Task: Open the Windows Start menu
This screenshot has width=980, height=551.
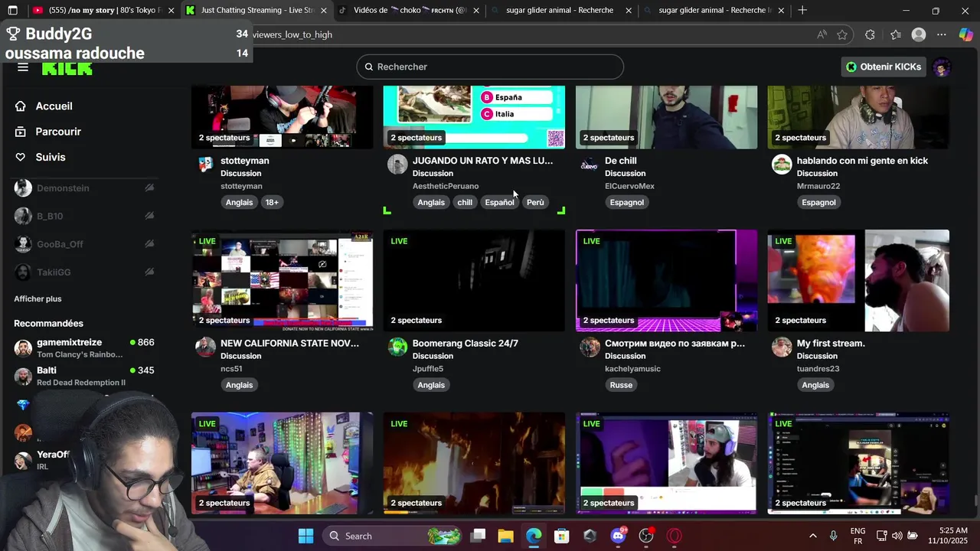Action: pyautogui.click(x=305, y=536)
